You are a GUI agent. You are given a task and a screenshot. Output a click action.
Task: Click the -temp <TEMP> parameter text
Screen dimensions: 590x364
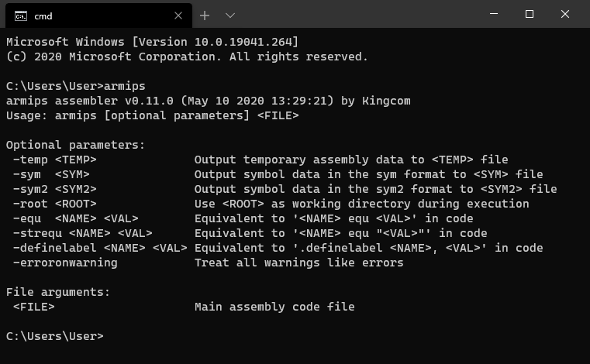[x=55, y=160]
